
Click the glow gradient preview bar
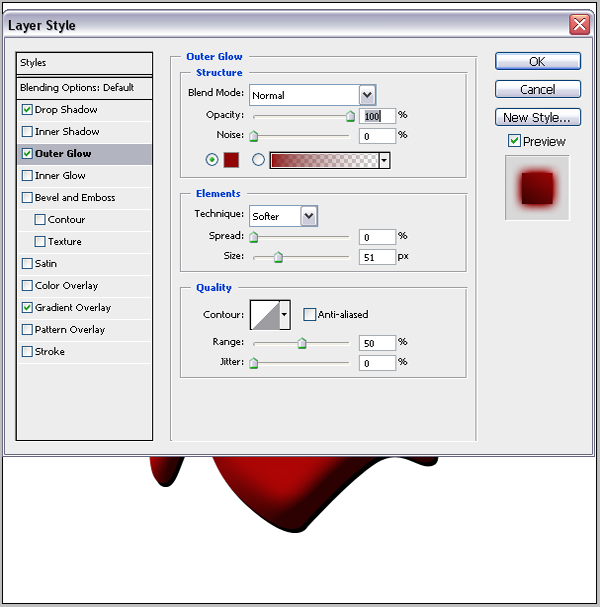pyautogui.click(x=324, y=160)
